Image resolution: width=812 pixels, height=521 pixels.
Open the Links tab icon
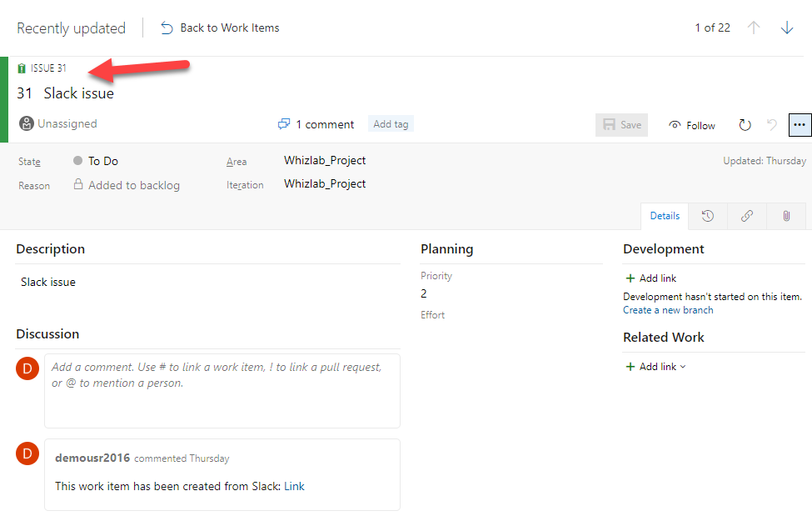point(747,216)
